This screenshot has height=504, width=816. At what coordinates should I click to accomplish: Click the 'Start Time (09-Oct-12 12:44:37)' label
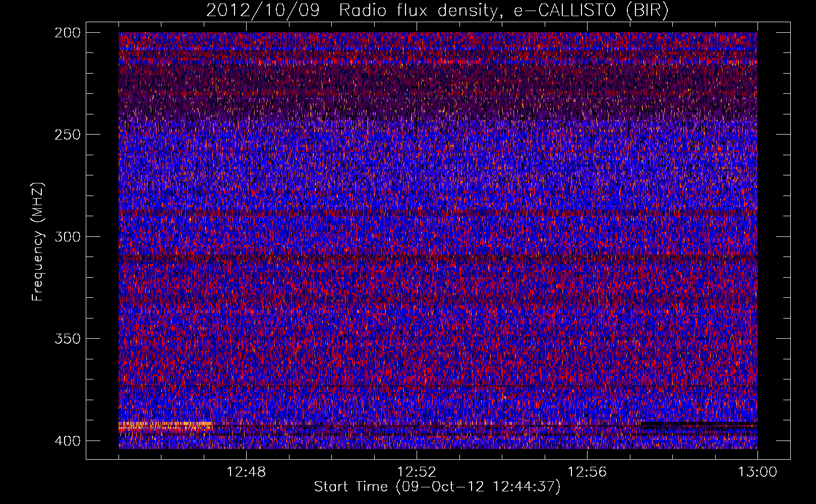437,487
